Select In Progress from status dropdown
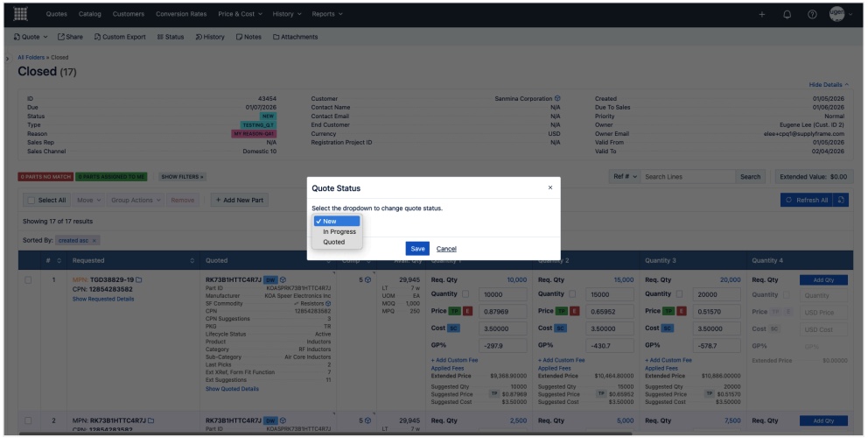The width and height of the screenshot is (868, 438). (339, 232)
